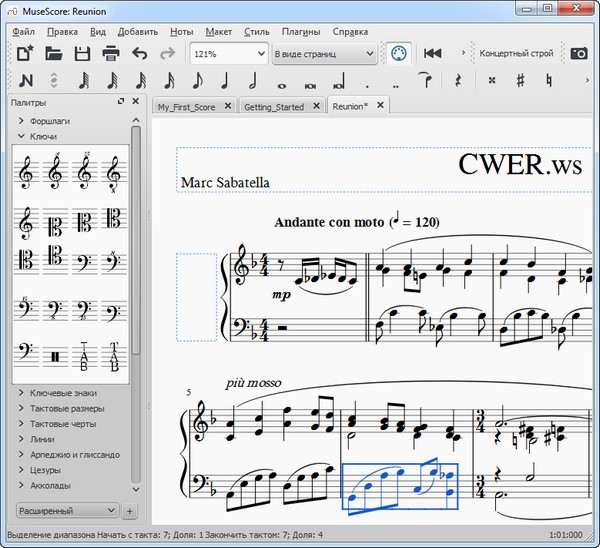Save the score with the floppy icon
The height and width of the screenshot is (548, 600).
click(x=83, y=53)
